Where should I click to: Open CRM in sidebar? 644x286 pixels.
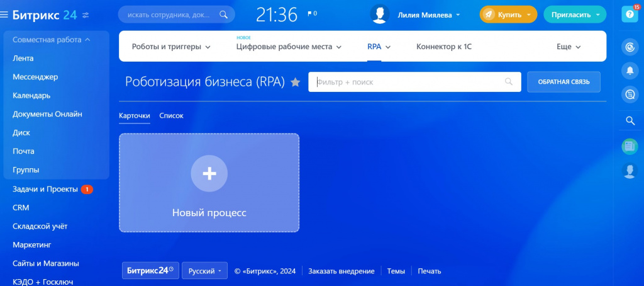point(21,208)
